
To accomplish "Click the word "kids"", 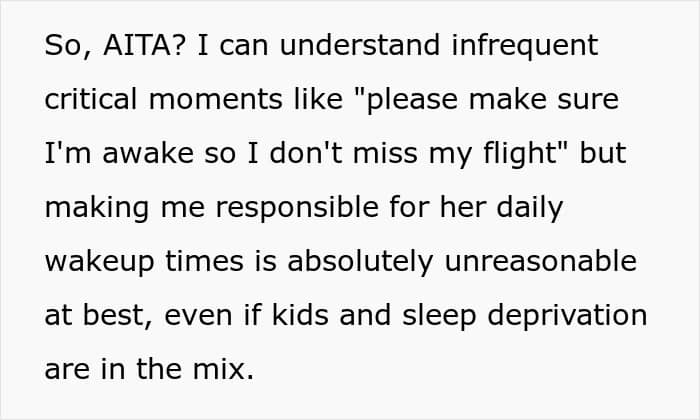I will click(300, 315).
